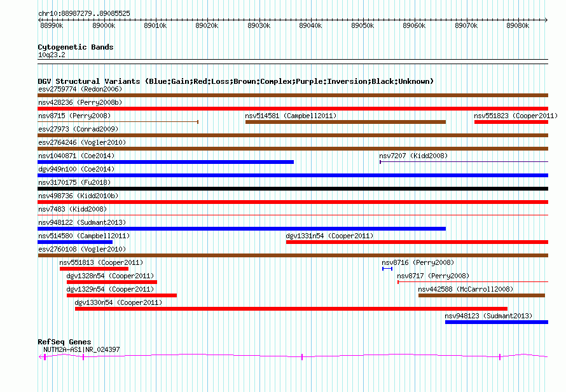Click the nsv948122 (Sudmant2013) blue bar
The image size is (566, 392).
point(242,229)
